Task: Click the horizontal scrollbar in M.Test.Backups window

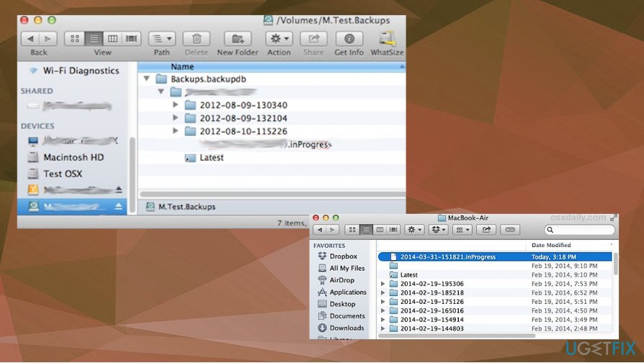Action: 272,194
